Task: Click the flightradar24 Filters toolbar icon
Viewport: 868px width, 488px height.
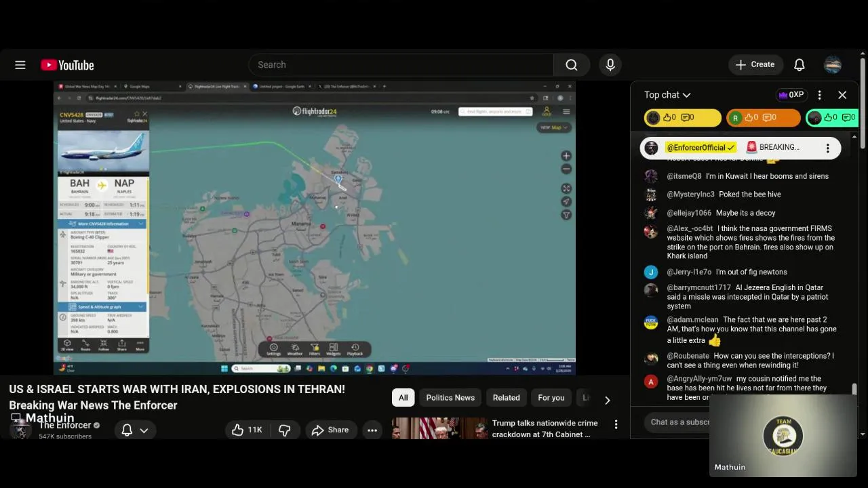Action: 315,349
